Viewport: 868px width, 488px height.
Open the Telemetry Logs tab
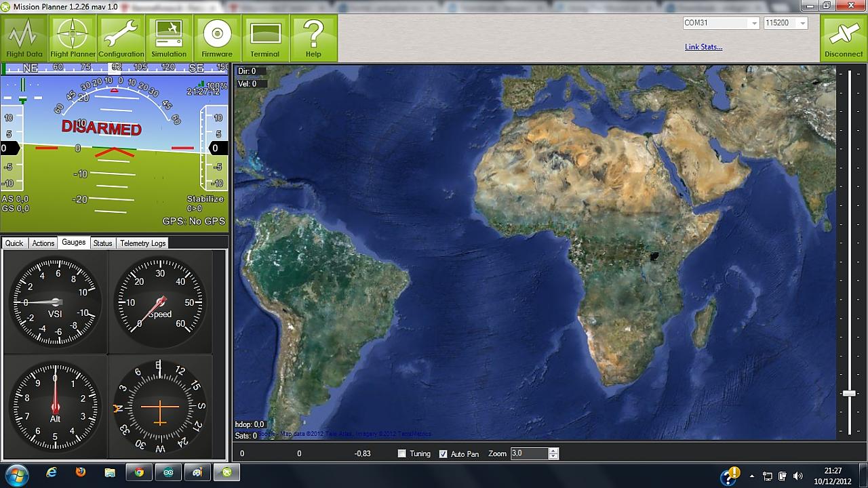[x=142, y=243]
